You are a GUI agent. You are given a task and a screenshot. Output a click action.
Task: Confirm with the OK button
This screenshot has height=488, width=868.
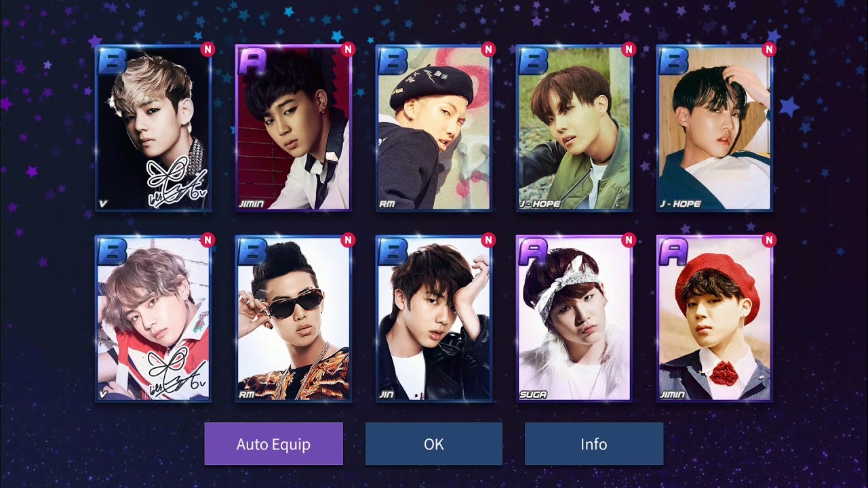434,444
